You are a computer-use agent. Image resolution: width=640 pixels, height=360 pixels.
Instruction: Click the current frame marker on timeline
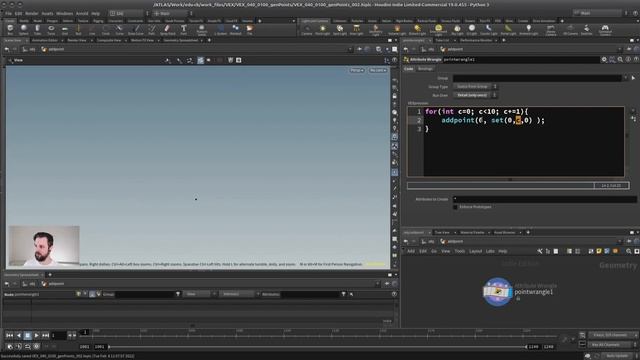pos(85,332)
